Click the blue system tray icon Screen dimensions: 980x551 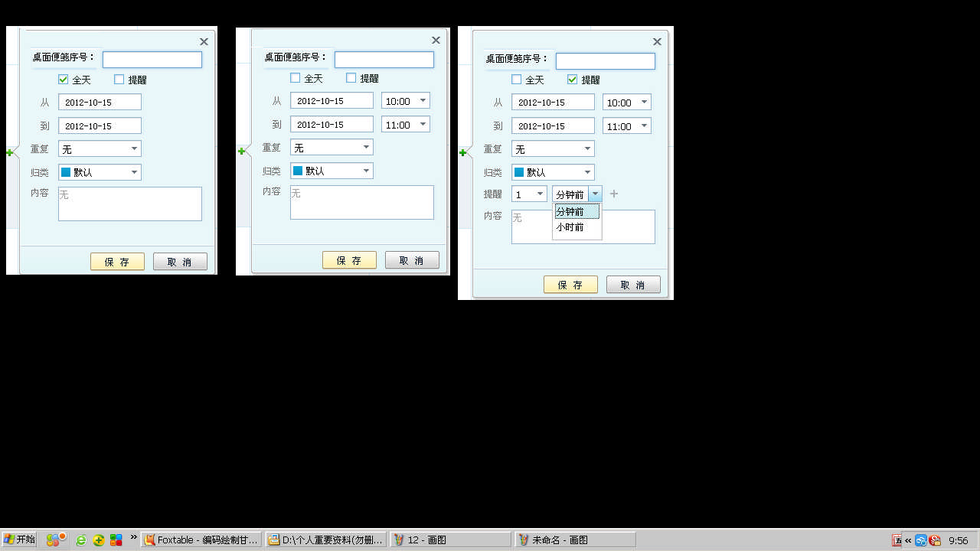[x=921, y=540]
